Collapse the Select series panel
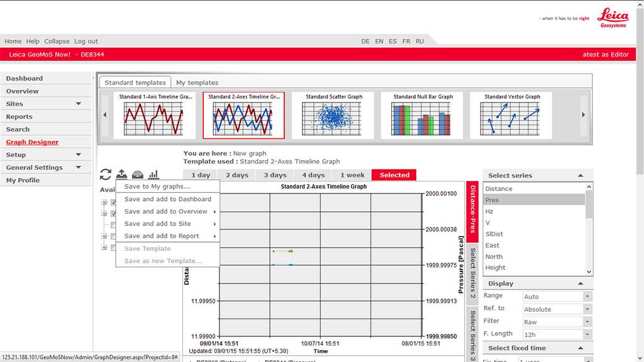Viewport: 644px width, 362px height. (580, 176)
